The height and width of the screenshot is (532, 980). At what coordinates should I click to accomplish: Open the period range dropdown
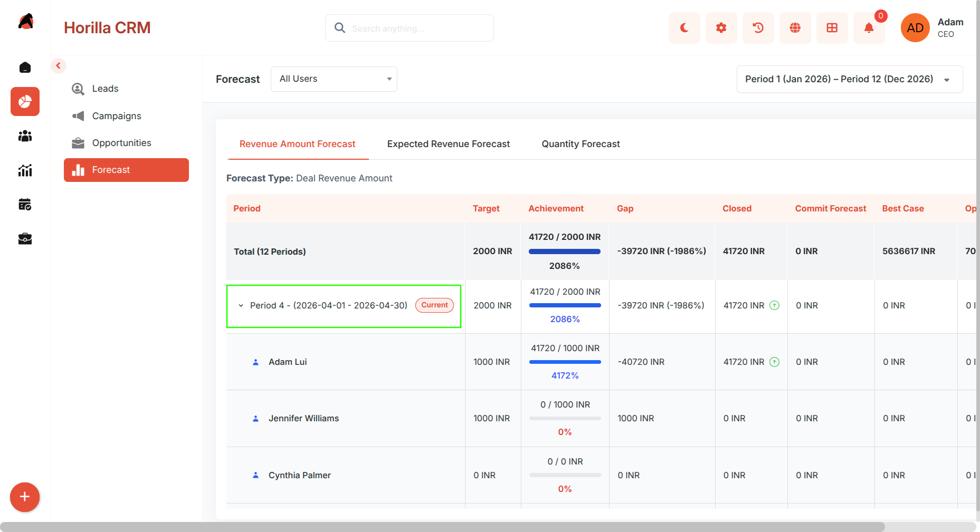pos(850,79)
